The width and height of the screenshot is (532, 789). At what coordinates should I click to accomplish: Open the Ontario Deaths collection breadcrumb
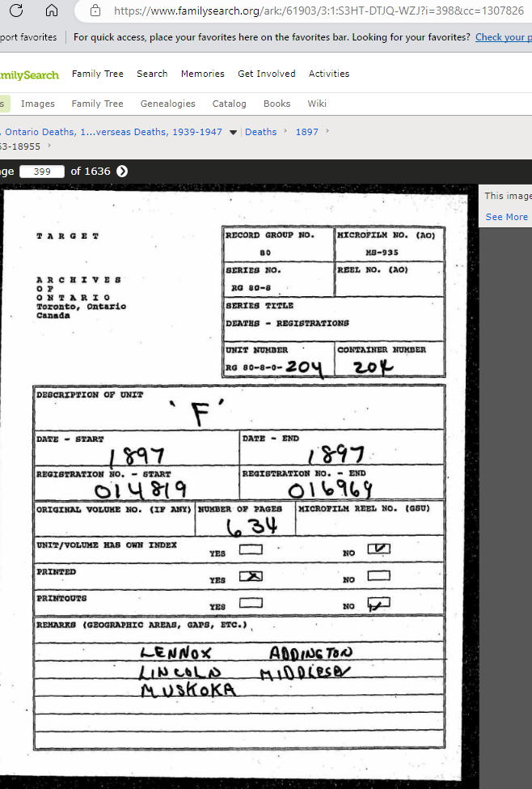click(112, 132)
